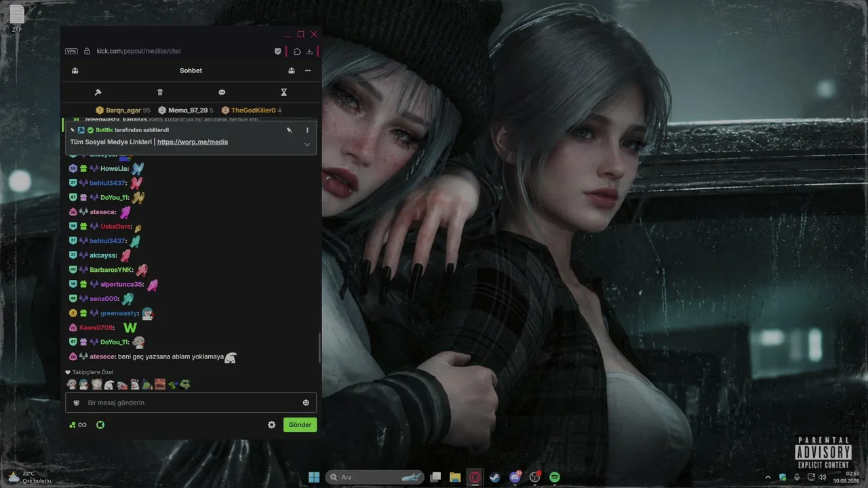Click the green Kick K icon
This screenshot has height=488, width=868.
coord(100,425)
